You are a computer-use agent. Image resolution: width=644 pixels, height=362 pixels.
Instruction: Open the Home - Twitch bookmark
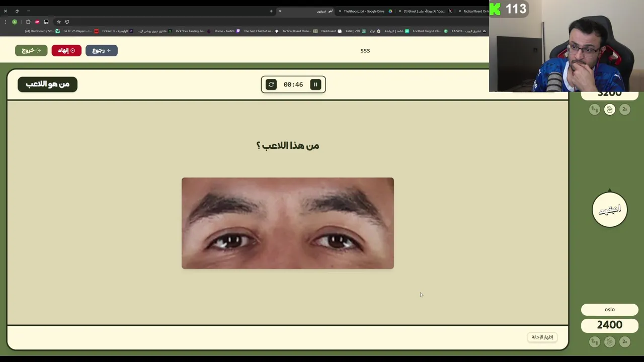tap(227, 31)
